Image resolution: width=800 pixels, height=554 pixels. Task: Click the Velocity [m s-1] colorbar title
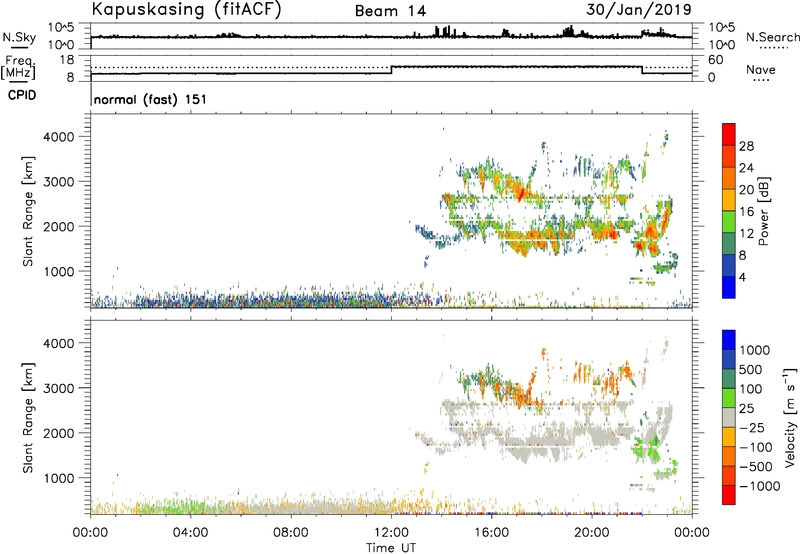(x=790, y=417)
